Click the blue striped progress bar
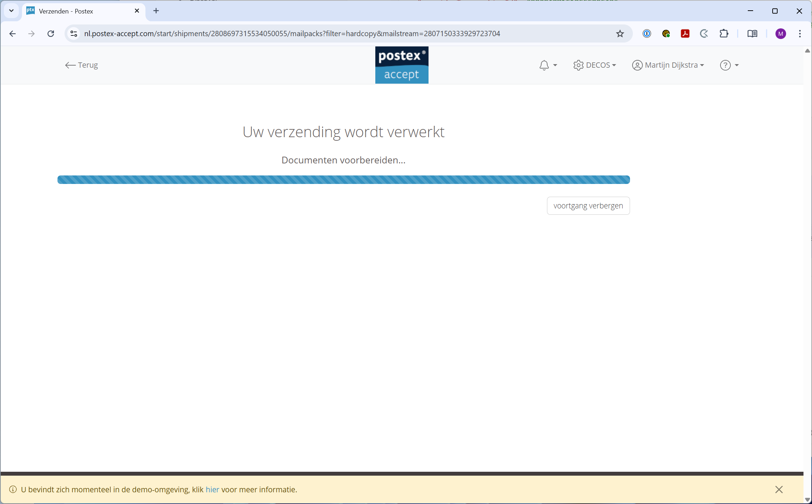Screen dimensions: 812x504 (x=343, y=180)
